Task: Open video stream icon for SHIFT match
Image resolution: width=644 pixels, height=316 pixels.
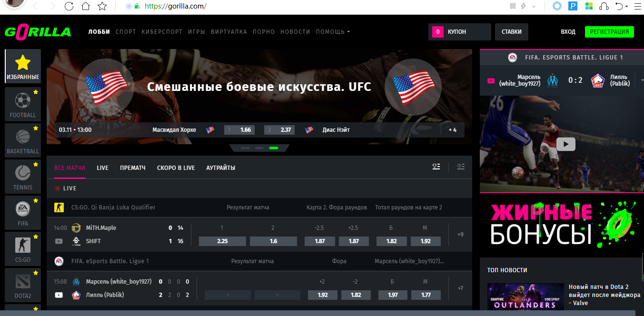Action: point(59,241)
